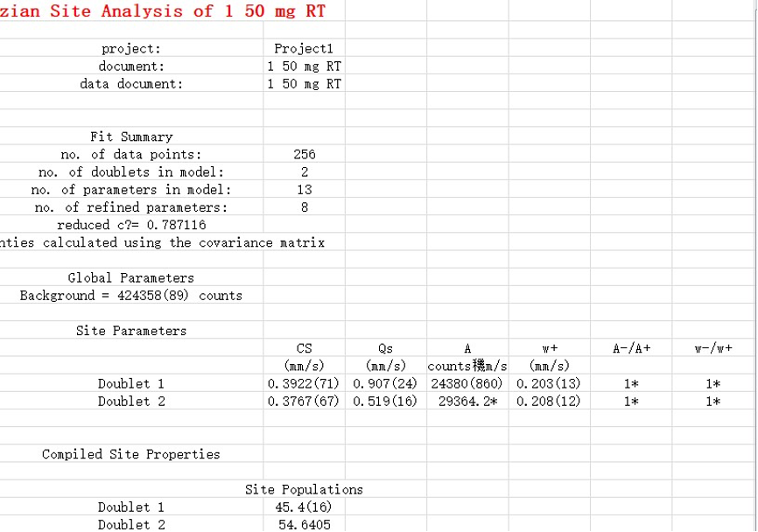758x532 pixels.
Task: Click the red Site Analysis title cell
Action: click(163, 11)
